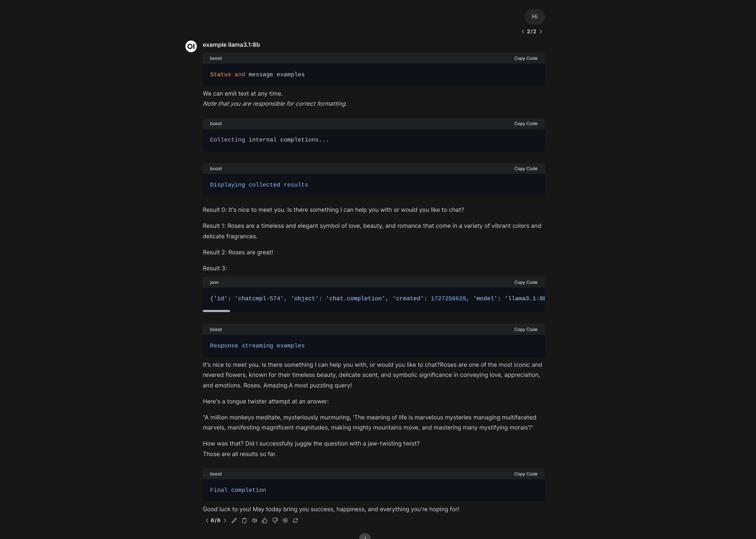756x539 pixels.
Task: Copy Code on the Status and message examples block
Action: pyautogui.click(x=526, y=58)
